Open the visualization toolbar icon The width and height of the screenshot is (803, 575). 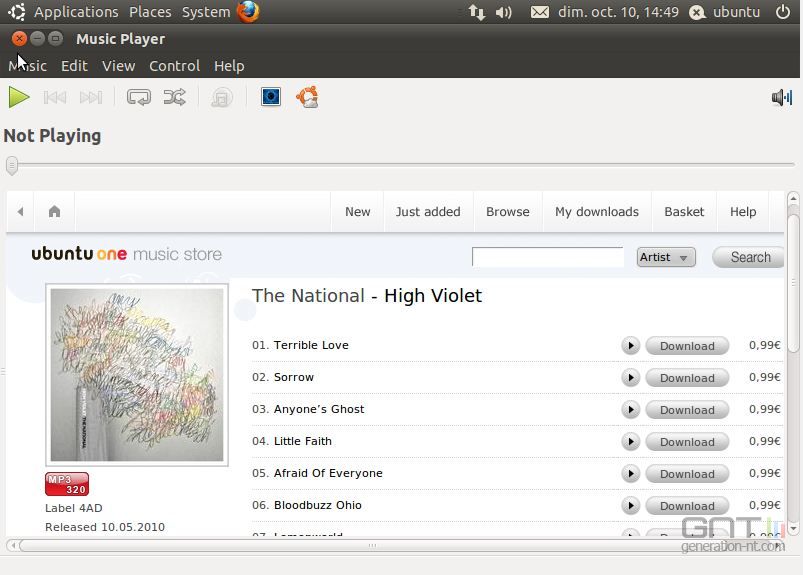click(271, 96)
